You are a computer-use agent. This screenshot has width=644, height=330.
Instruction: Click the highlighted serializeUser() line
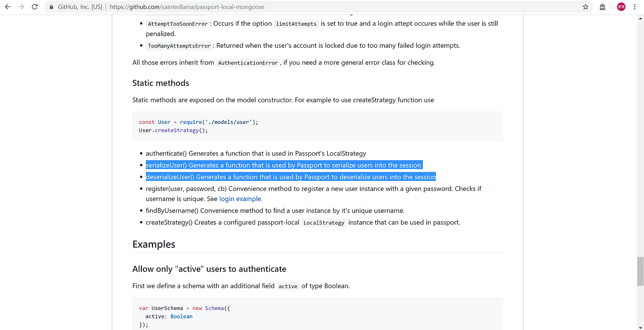coord(283,165)
